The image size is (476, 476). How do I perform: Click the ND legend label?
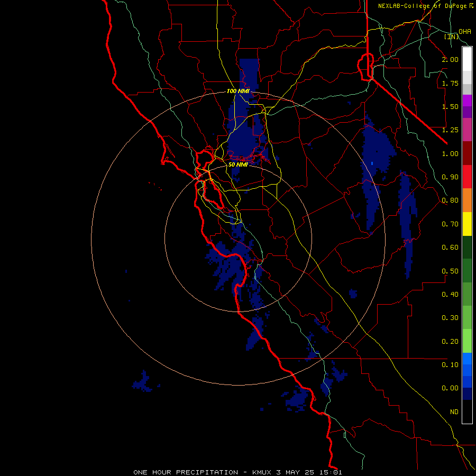(x=454, y=412)
